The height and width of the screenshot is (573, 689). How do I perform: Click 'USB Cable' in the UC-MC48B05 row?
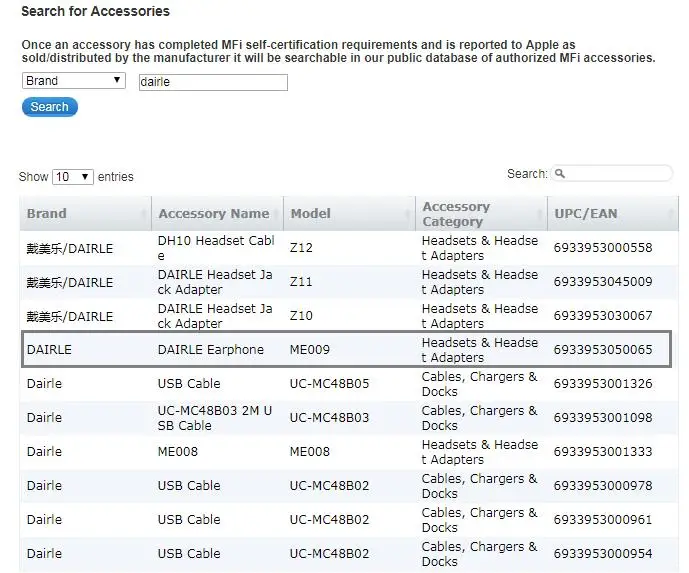point(189,384)
